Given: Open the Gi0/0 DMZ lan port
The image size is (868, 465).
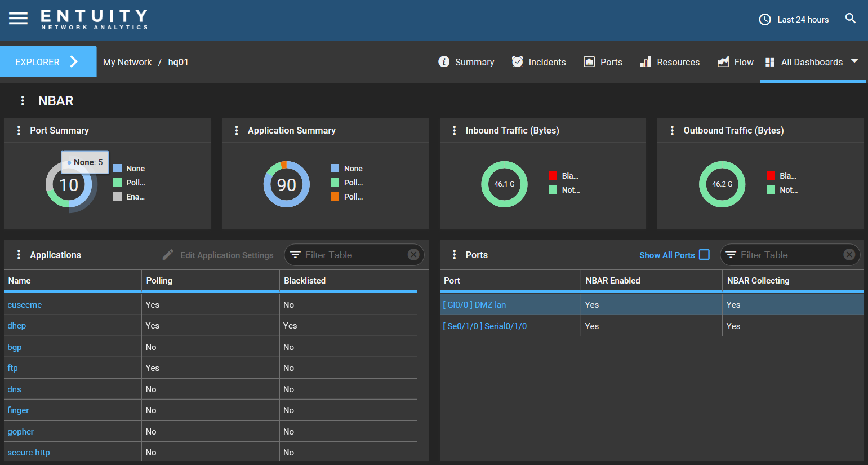Looking at the screenshot, I should click(x=474, y=305).
